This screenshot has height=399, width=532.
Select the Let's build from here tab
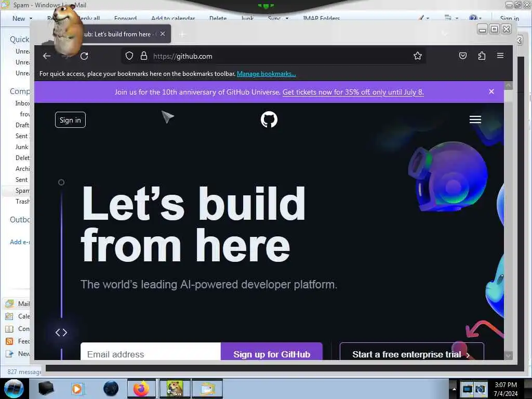[119, 34]
